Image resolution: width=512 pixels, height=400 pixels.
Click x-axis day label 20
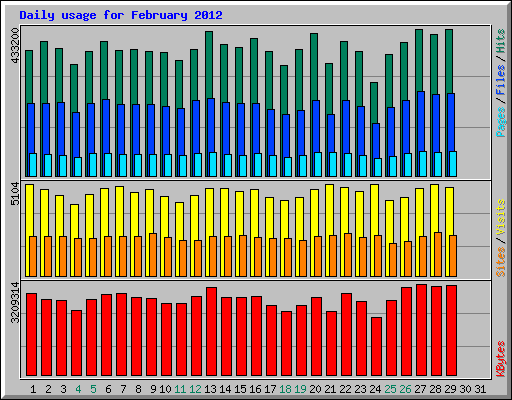tap(315, 389)
